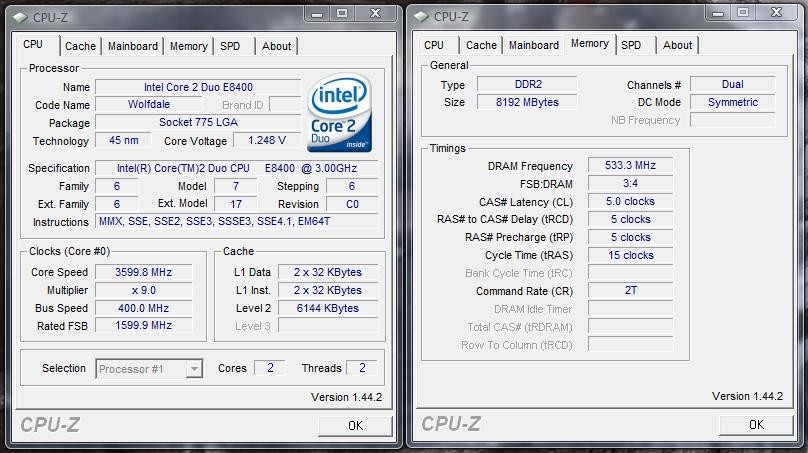The image size is (808, 453).
Task: Click the Rated FSB value '1599.9 MHz'
Action: 143,326
